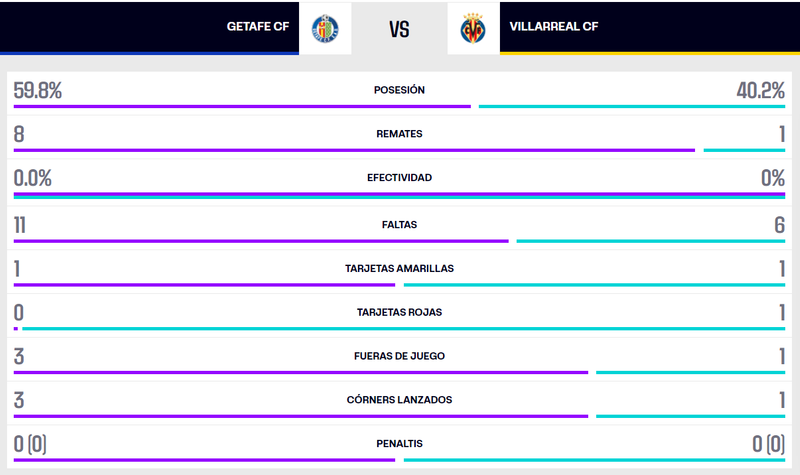Click the teal Villarreal possession bar
Viewport: 800px width, 475px height.
631,106
